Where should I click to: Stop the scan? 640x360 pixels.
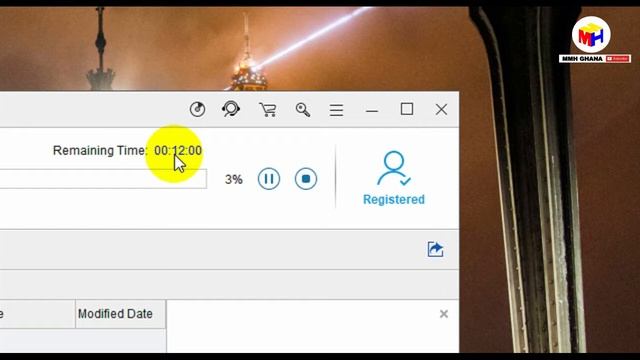(x=306, y=179)
